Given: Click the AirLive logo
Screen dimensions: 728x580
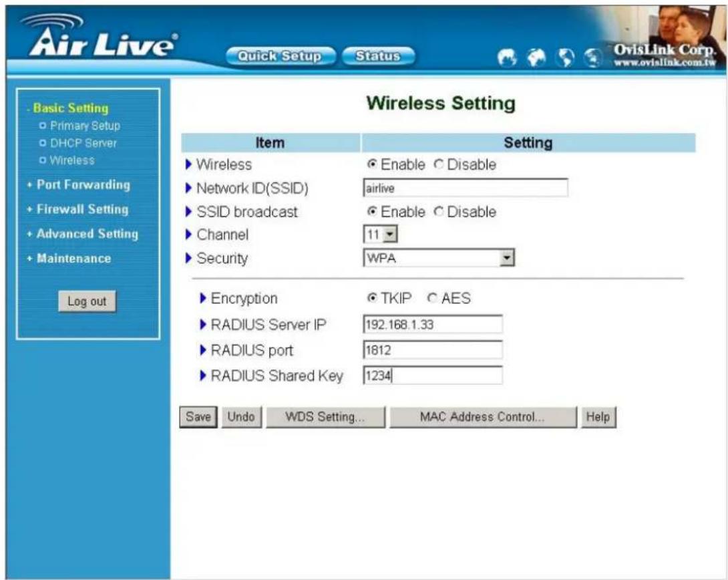Looking at the screenshot, I should [x=100, y=37].
